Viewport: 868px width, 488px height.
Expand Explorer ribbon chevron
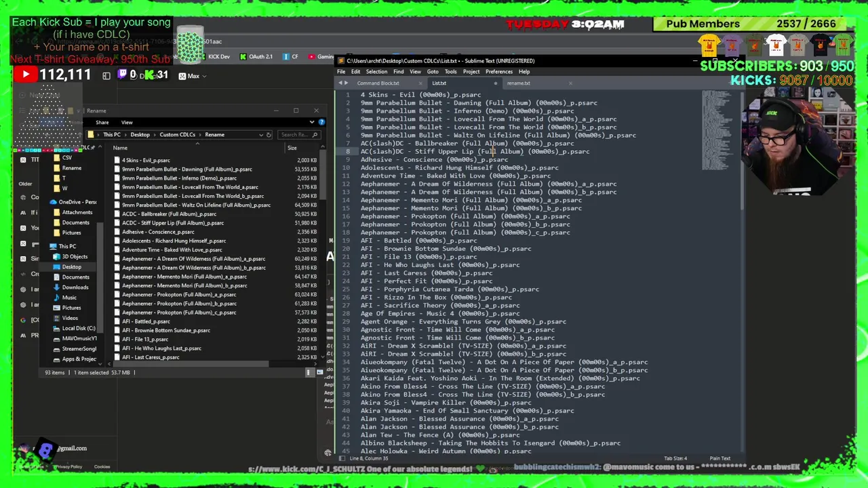312,122
